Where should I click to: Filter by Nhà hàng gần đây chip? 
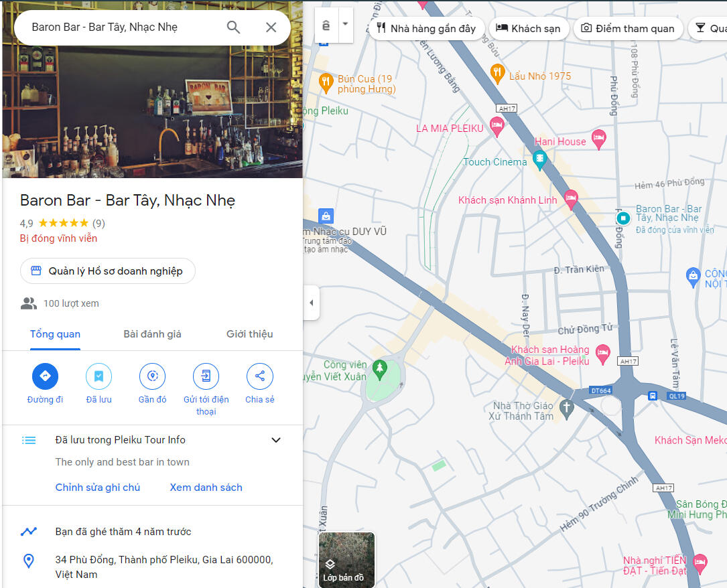(426, 28)
